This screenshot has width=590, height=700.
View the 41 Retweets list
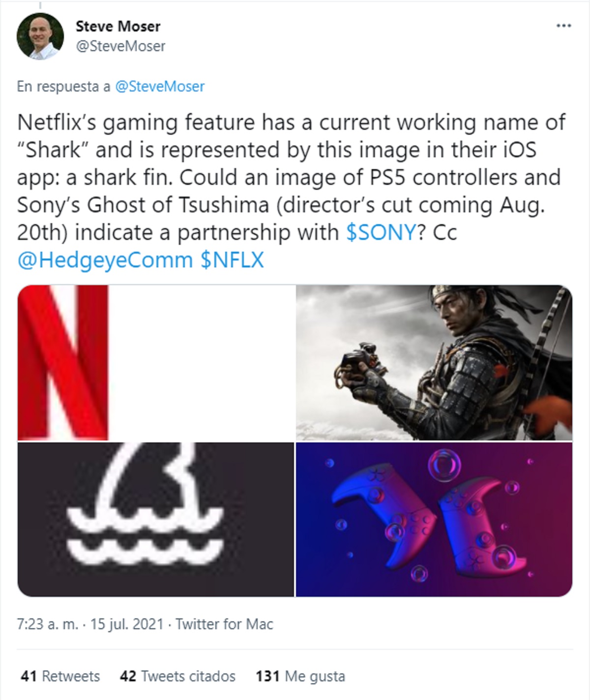coord(60,676)
